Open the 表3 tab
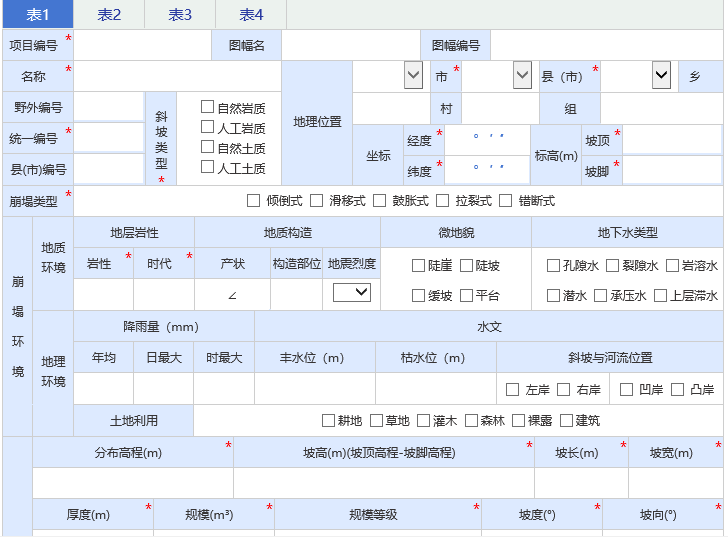Screen dimensions: 728x537 (x=180, y=14)
